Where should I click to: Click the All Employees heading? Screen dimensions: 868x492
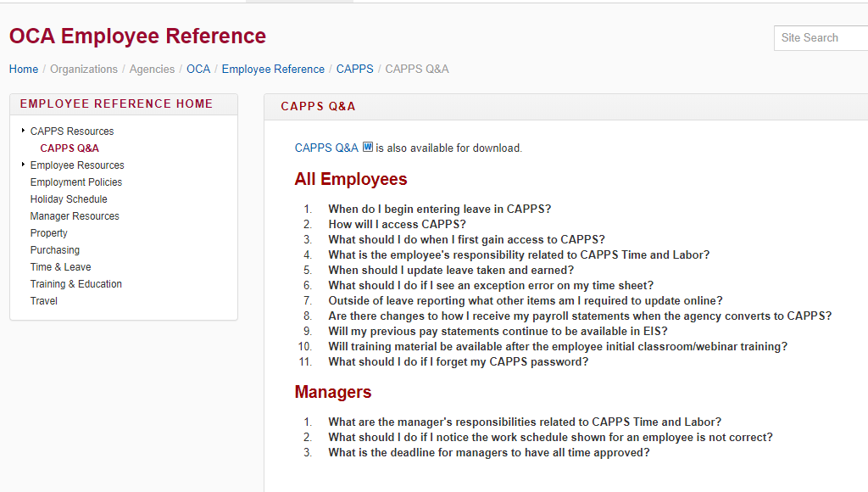coord(351,179)
